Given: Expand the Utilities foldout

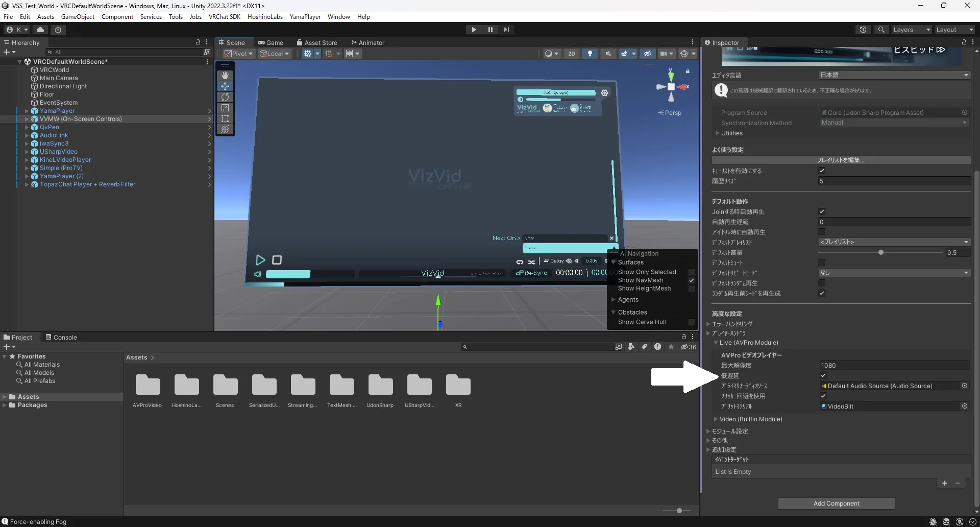Looking at the screenshot, I should click(x=717, y=133).
